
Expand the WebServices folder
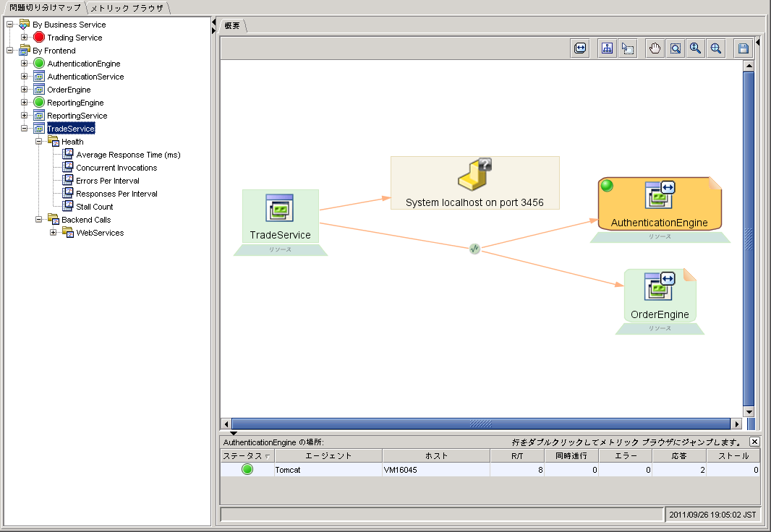click(x=53, y=233)
